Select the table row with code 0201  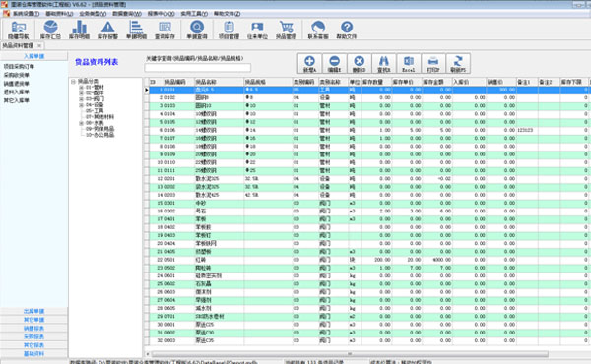368,179
